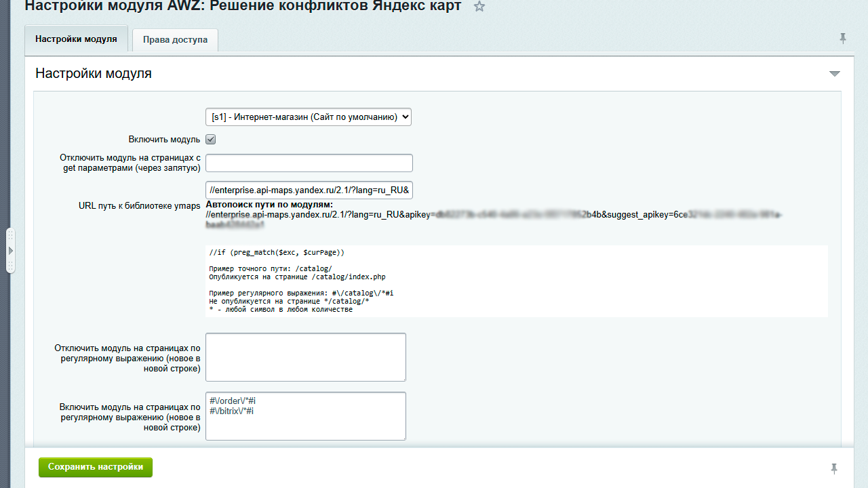868x488 pixels.
Task: Click the pin icon near Сохранить настройки
Action: 833,467
